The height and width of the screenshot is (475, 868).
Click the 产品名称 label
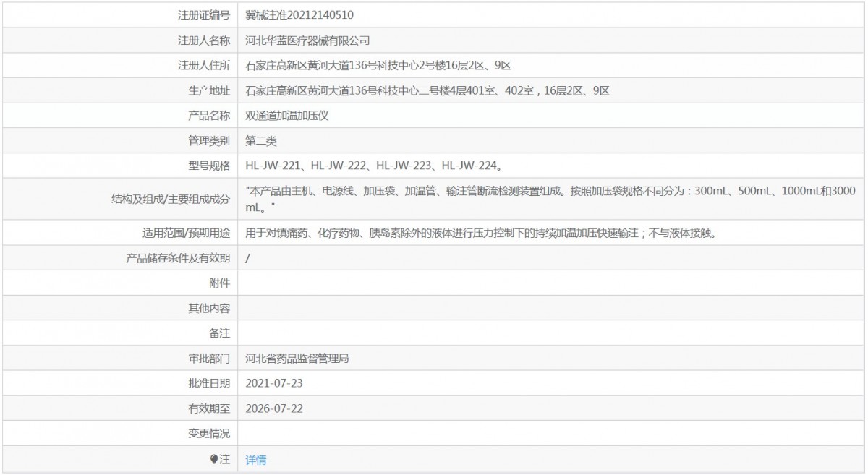pos(209,116)
